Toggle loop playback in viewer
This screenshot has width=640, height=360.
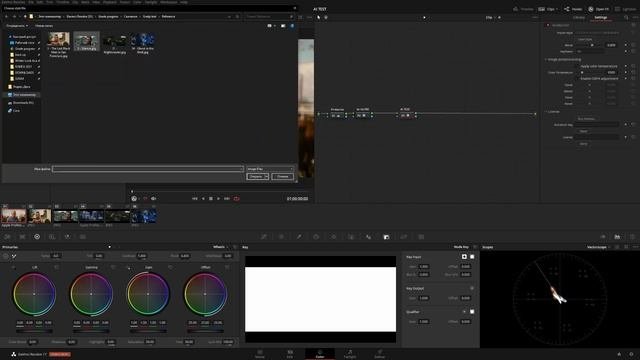[x=237, y=199]
